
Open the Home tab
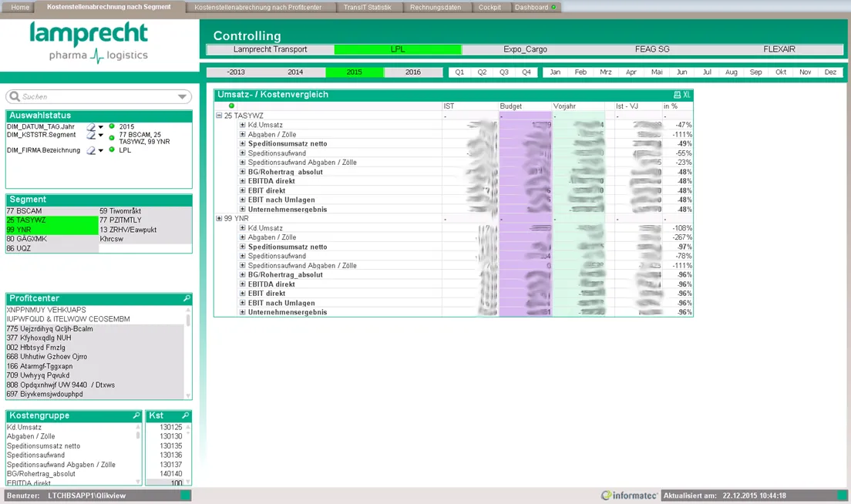pyautogui.click(x=20, y=7)
